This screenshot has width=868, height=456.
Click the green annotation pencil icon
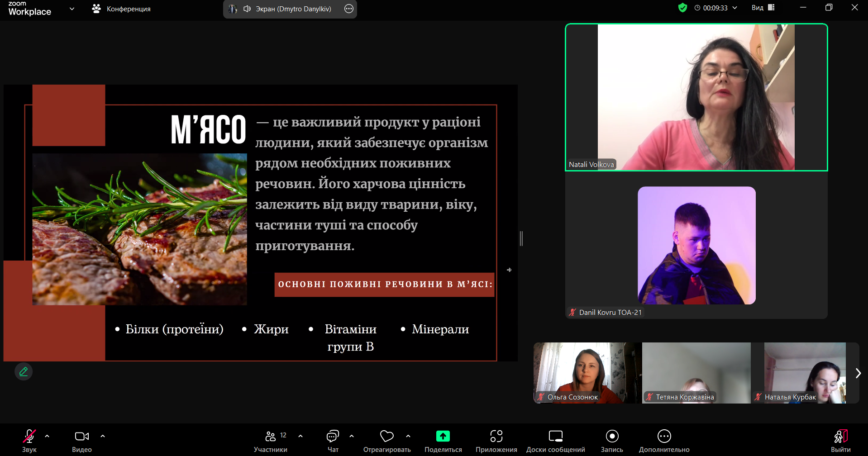pyautogui.click(x=24, y=371)
